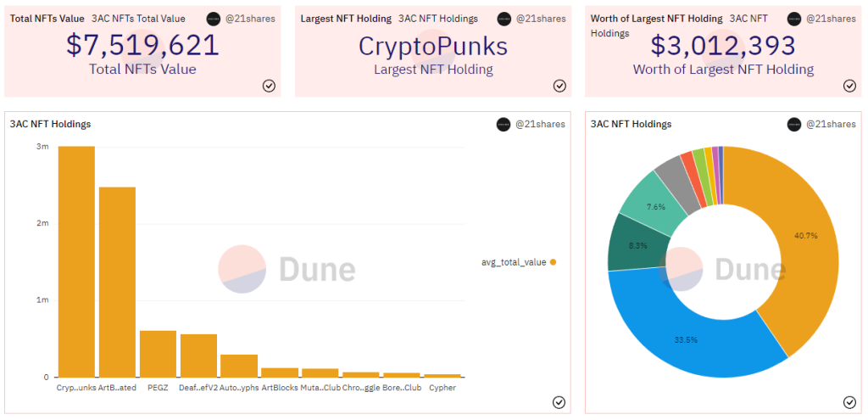
Task: Select the CryptoPunks bar in the chart
Action: pyautogui.click(x=76, y=261)
